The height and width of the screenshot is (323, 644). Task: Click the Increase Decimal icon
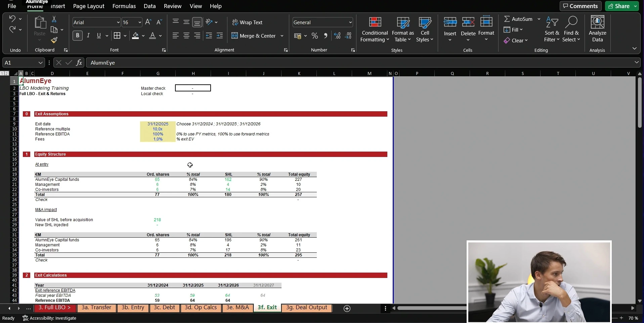337,36
